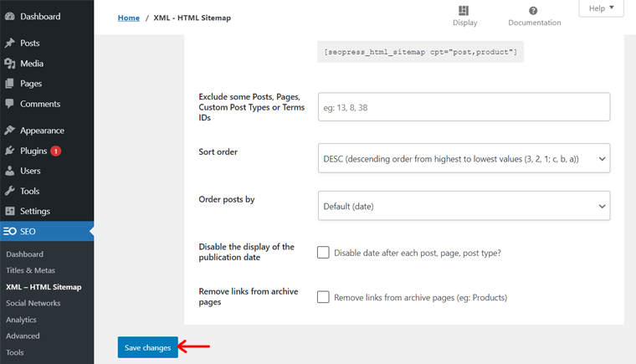Image resolution: width=636 pixels, height=364 pixels.
Task: Click the Pages icon in sidebar
Action: [10, 84]
